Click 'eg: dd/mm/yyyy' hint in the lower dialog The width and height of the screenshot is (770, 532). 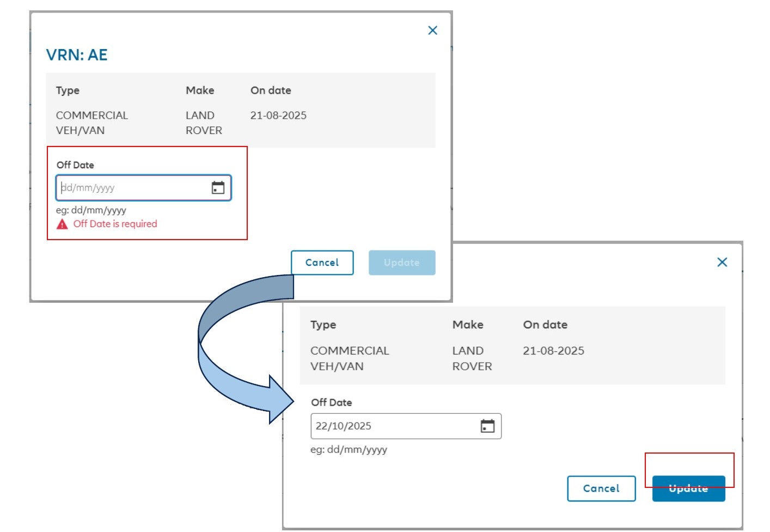(x=349, y=450)
